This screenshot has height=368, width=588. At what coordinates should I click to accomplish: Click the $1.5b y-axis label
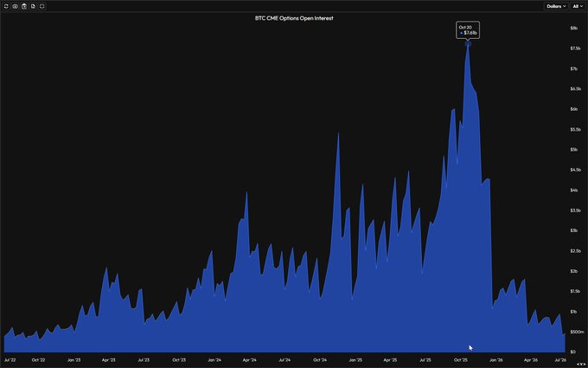[x=575, y=292]
